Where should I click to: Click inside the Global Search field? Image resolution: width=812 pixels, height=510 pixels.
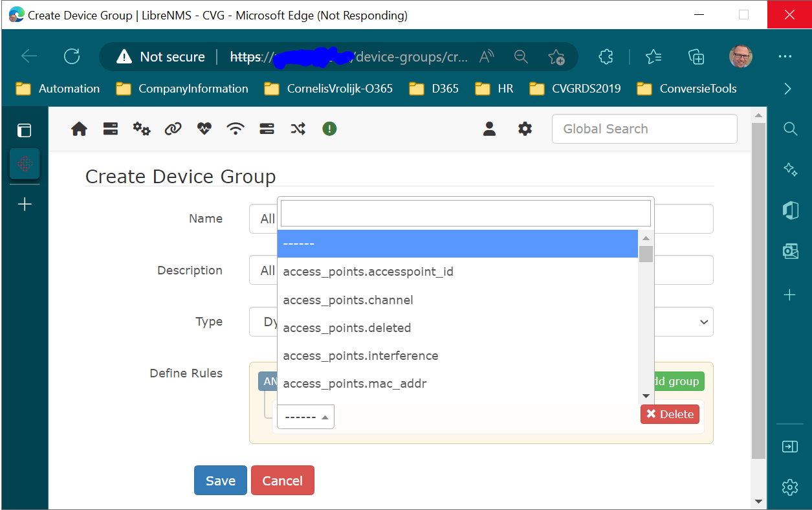coord(644,129)
